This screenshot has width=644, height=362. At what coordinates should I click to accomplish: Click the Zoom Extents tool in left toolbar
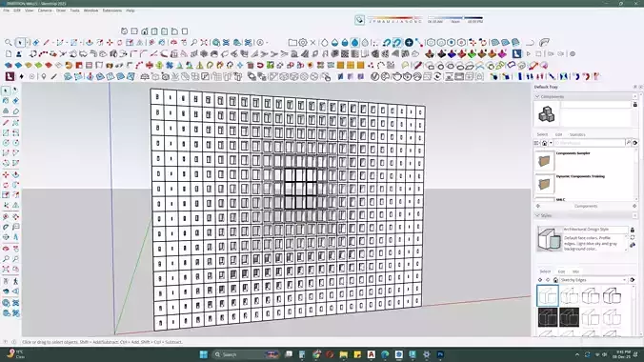click(6, 270)
